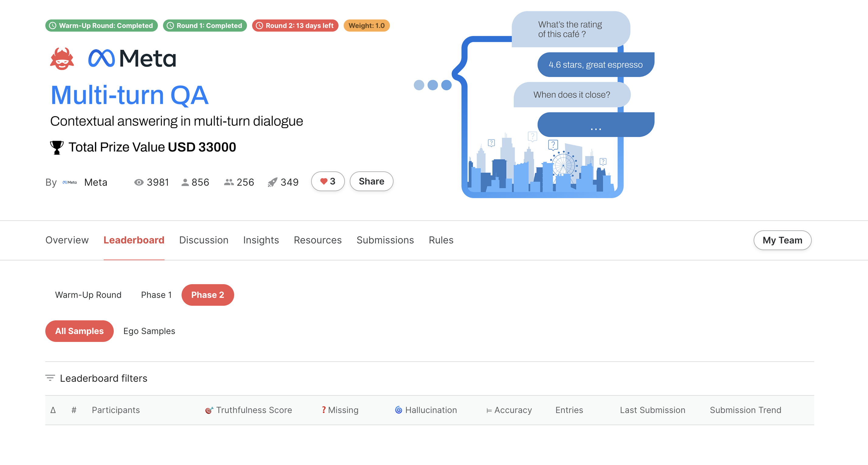The width and height of the screenshot is (868, 465).
Task: Click the rocket submissions count icon
Action: [272, 182]
